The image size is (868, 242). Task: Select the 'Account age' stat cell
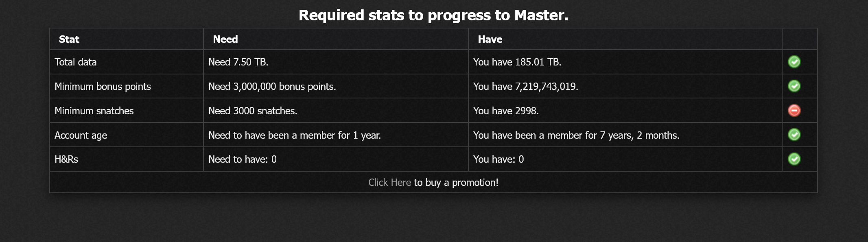(x=81, y=135)
